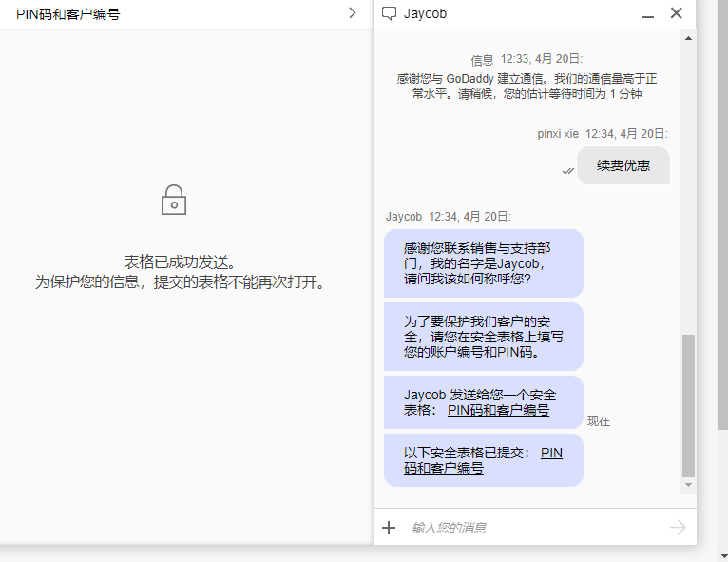The width and height of the screenshot is (728, 562).
Task: Focus the 输入您的消息 message input field
Action: coord(534,528)
